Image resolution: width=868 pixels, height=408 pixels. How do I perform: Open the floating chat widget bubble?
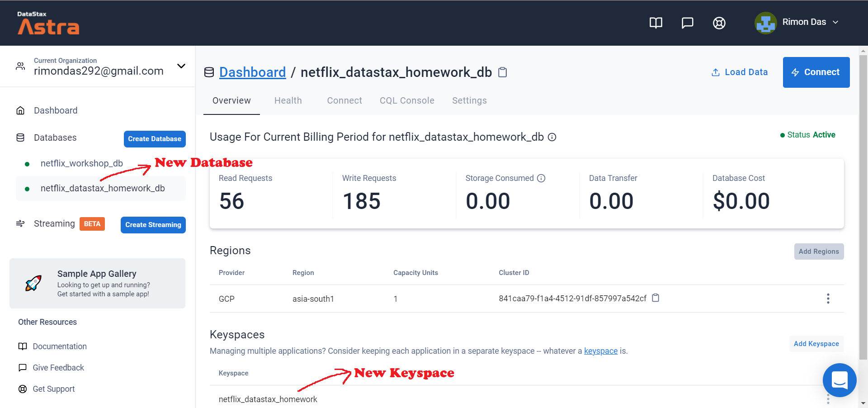pyautogui.click(x=840, y=380)
